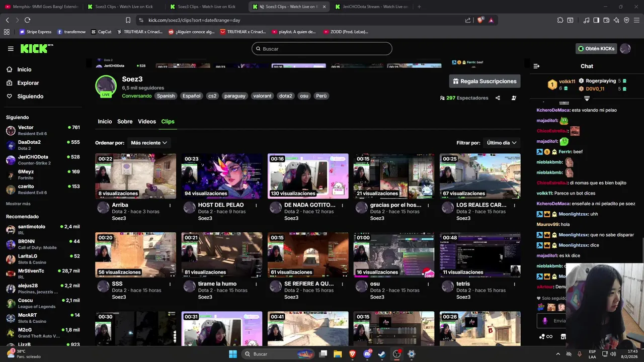Open browser extensions puzzle icon
Viewport: 644px width, 362px height.
click(560, 20)
